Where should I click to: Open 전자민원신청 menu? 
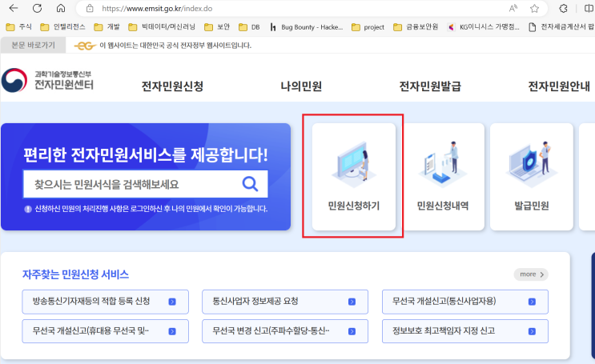tap(173, 86)
